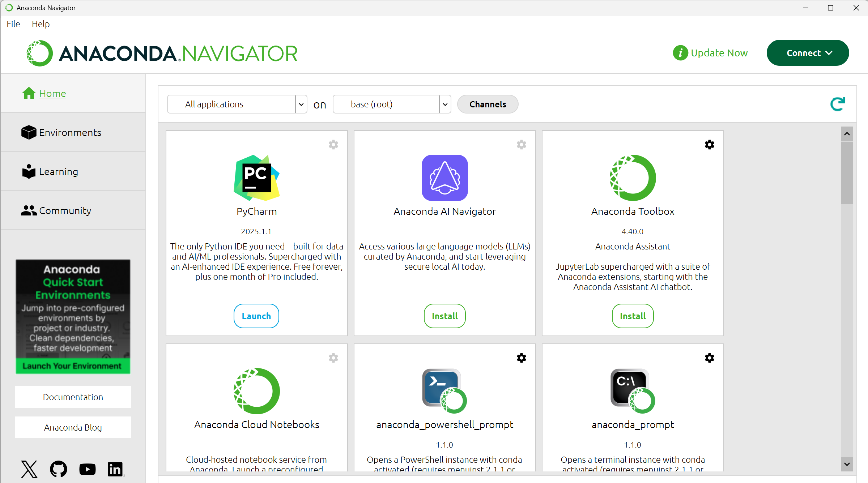Open the File menu
This screenshot has height=483, width=868.
coord(13,24)
